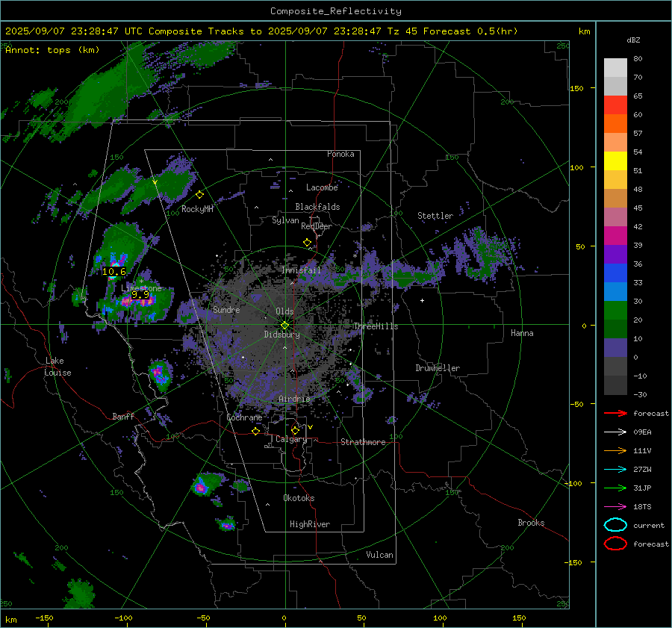Image resolution: width=672 pixels, height=628 pixels.
Task: Click the dBZ legend heading
Action: pyautogui.click(x=633, y=40)
